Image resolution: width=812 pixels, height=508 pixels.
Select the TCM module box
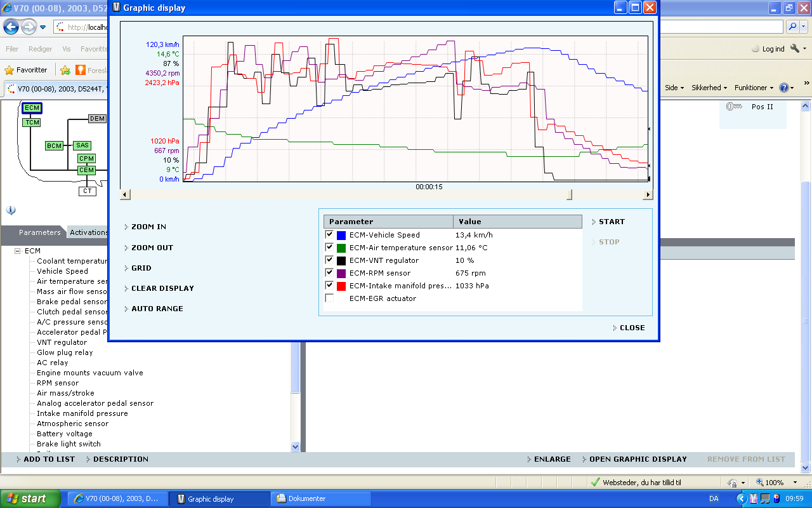(32, 122)
